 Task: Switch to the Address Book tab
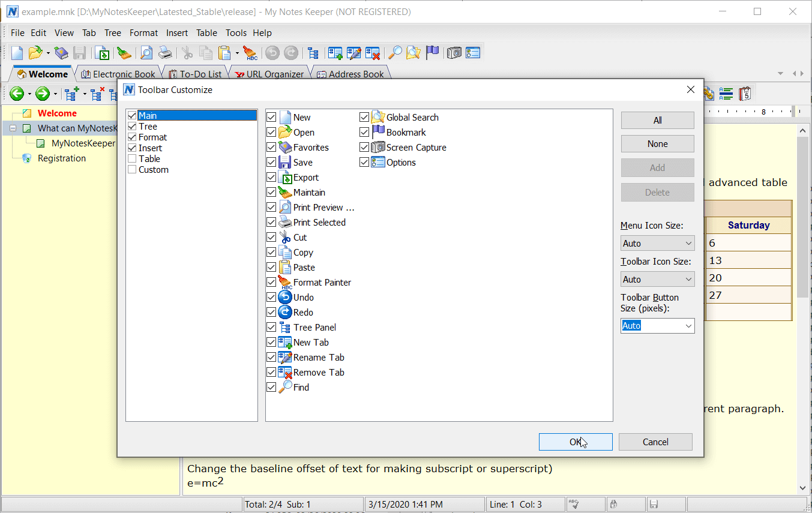click(x=351, y=74)
